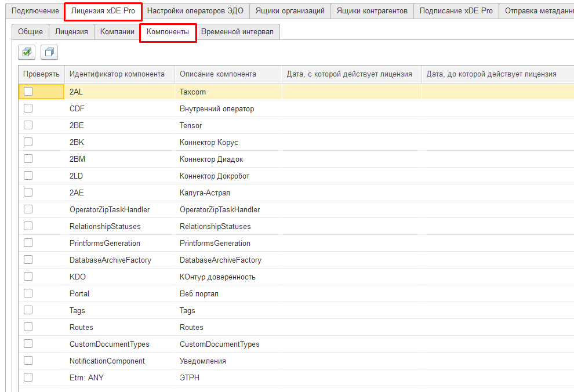Check the CustomDocumentTypes row checkbox
Viewport: 574px width, 392px height.
(x=28, y=344)
